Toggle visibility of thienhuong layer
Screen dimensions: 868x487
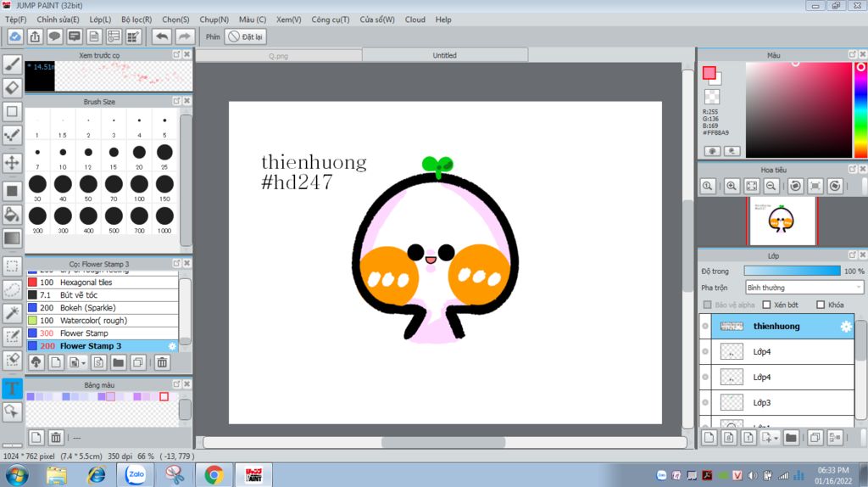pyautogui.click(x=705, y=327)
